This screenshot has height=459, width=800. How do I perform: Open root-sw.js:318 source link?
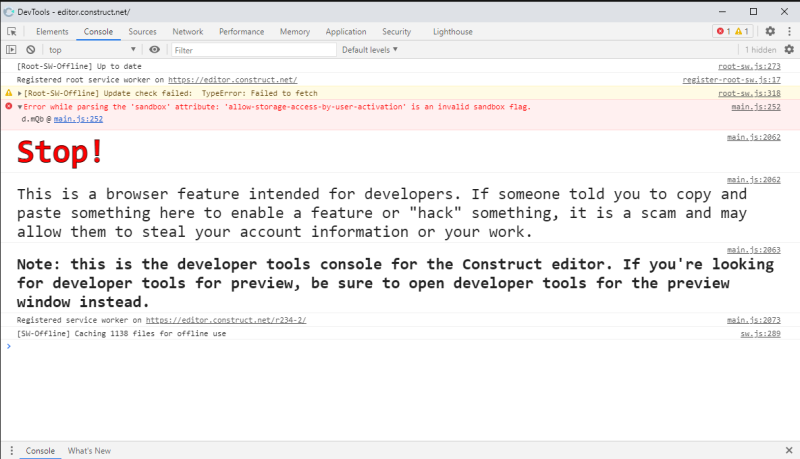749,93
